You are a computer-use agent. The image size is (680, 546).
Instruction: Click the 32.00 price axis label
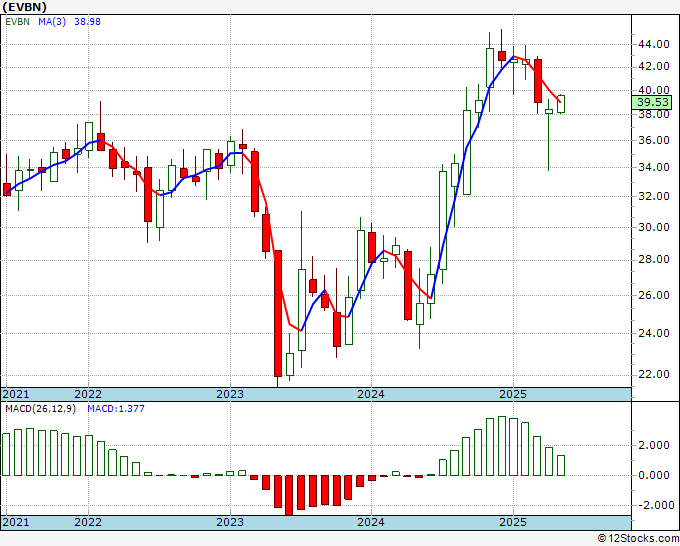(x=654, y=196)
